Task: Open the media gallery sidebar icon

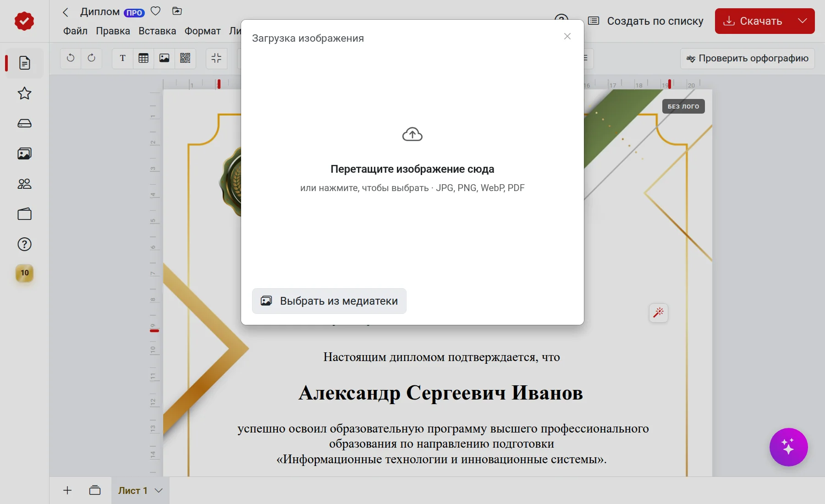Action: (x=24, y=154)
